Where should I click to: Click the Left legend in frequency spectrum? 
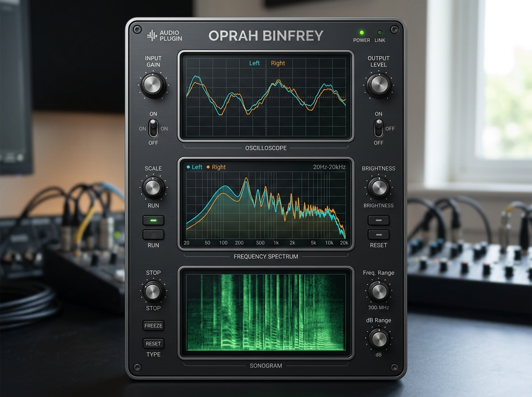[x=195, y=167]
